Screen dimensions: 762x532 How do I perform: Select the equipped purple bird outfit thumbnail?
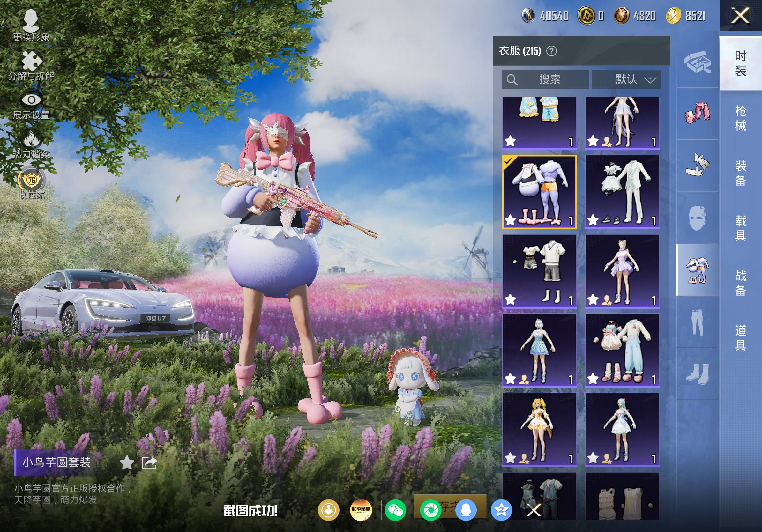click(x=539, y=192)
